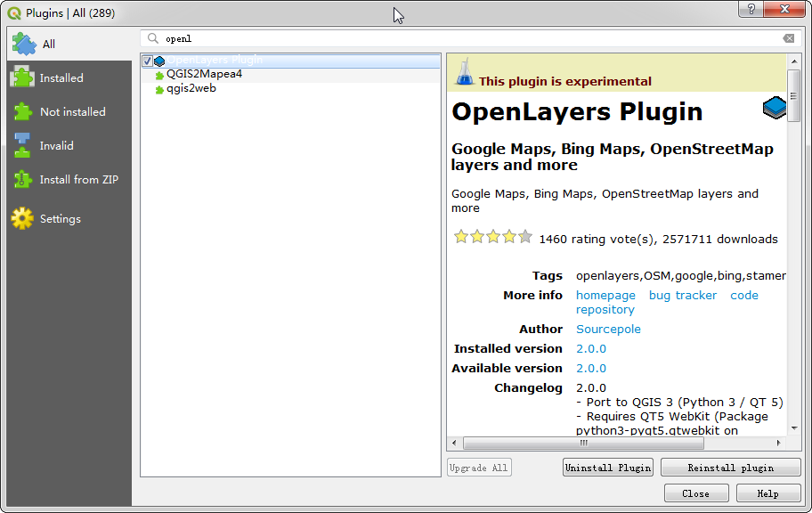Clear the search field text

pyautogui.click(x=789, y=38)
